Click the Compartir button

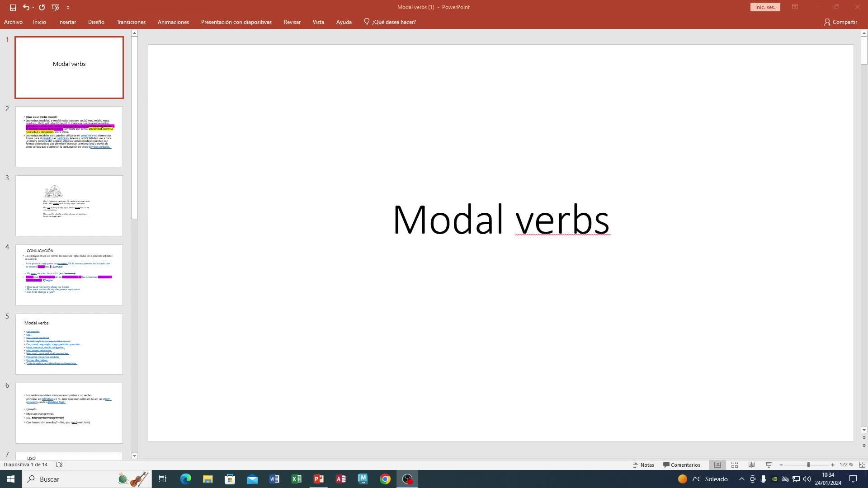click(840, 22)
